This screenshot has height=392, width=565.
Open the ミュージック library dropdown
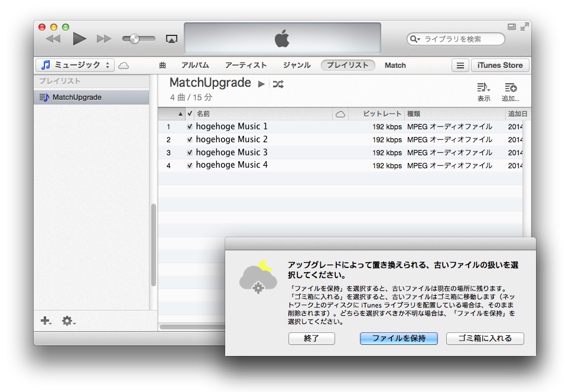75,65
